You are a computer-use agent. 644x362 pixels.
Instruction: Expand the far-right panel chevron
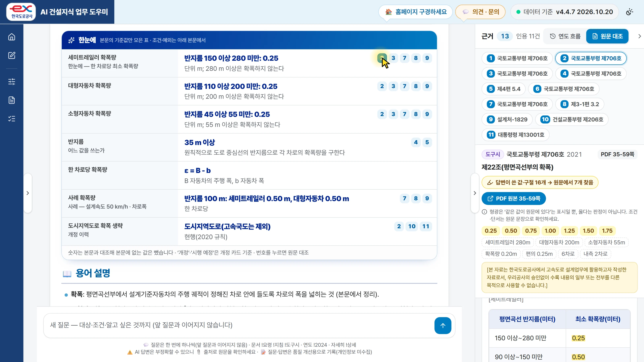[640, 36]
